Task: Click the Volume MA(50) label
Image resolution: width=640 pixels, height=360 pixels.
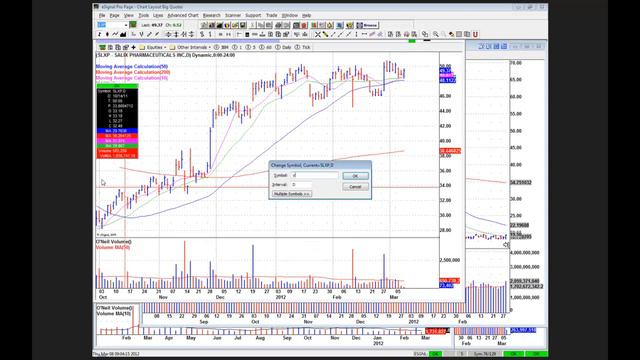Action: point(113,247)
